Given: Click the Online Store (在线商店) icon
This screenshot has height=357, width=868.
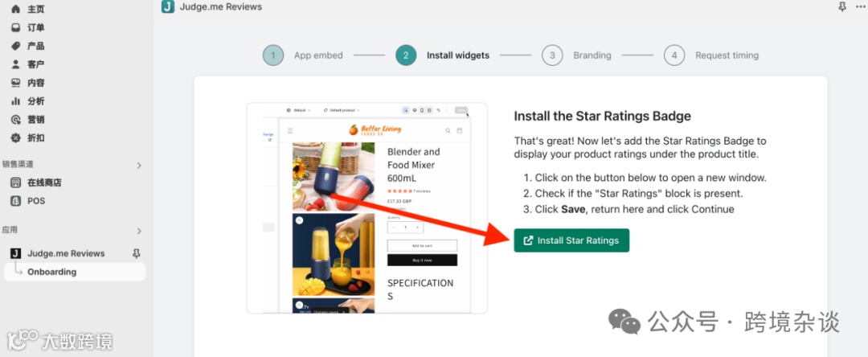Looking at the screenshot, I should click(16, 183).
